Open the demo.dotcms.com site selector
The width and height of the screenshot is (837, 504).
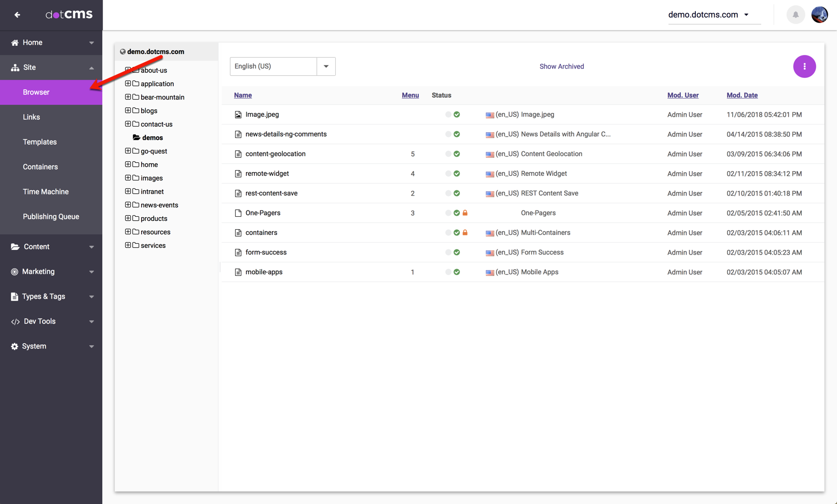pyautogui.click(x=709, y=15)
